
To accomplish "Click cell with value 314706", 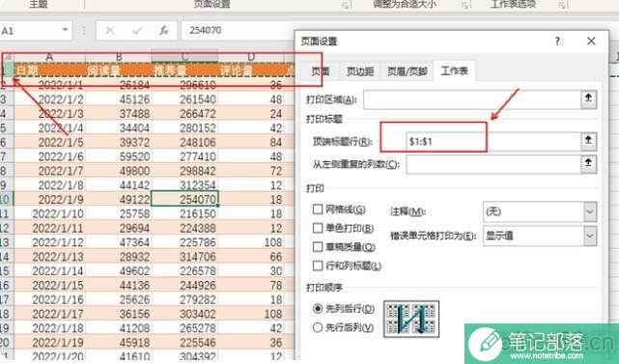I will tap(184, 257).
